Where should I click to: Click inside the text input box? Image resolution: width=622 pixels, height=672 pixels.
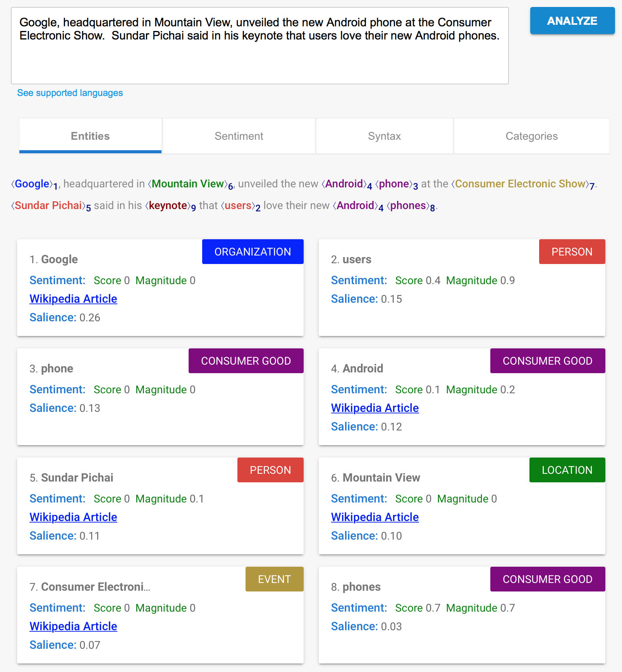point(259,46)
